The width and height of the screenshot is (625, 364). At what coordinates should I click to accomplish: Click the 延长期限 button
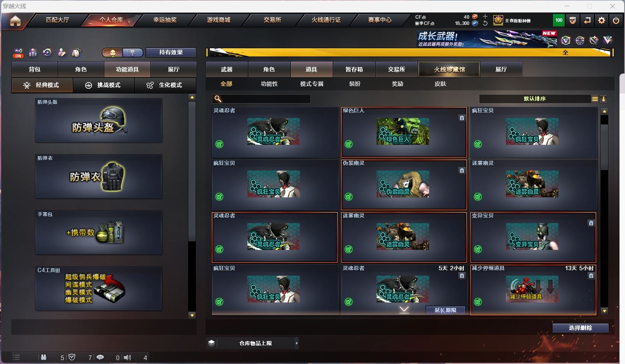(445, 310)
